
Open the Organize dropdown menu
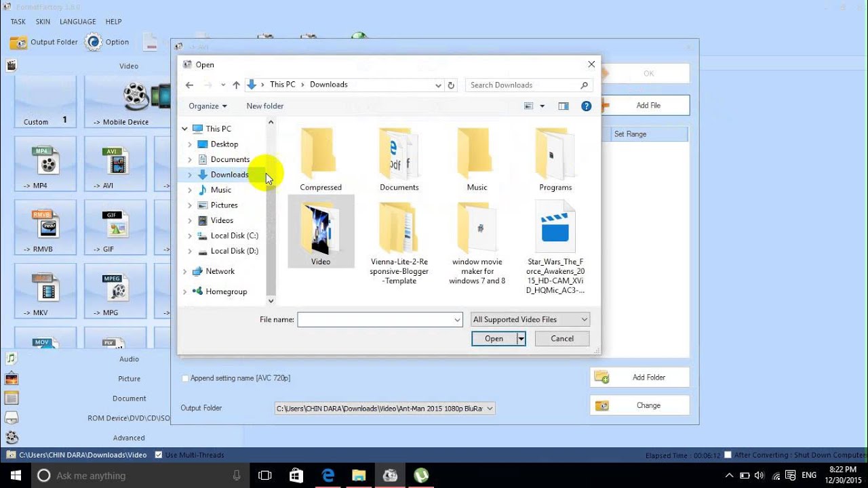click(208, 106)
